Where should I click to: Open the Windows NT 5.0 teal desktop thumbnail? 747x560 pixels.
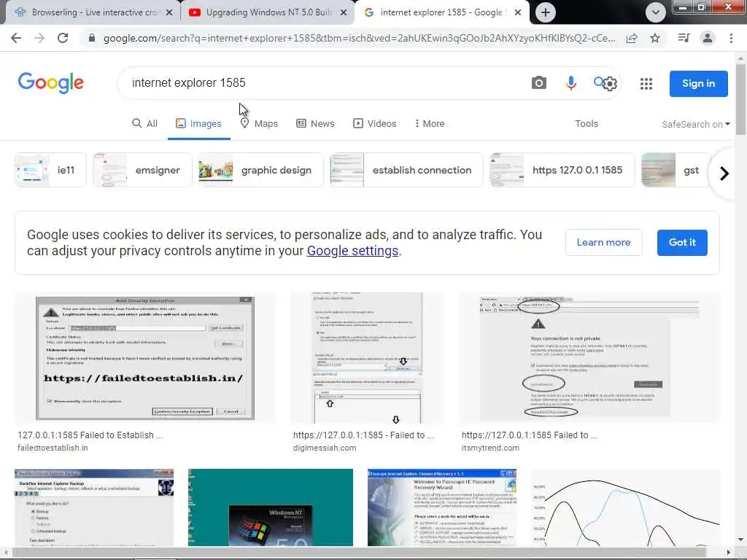(x=271, y=507)
